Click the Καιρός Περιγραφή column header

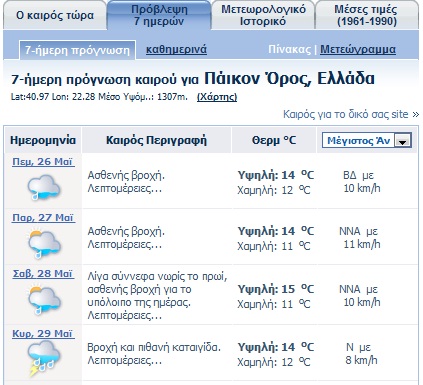156,140
